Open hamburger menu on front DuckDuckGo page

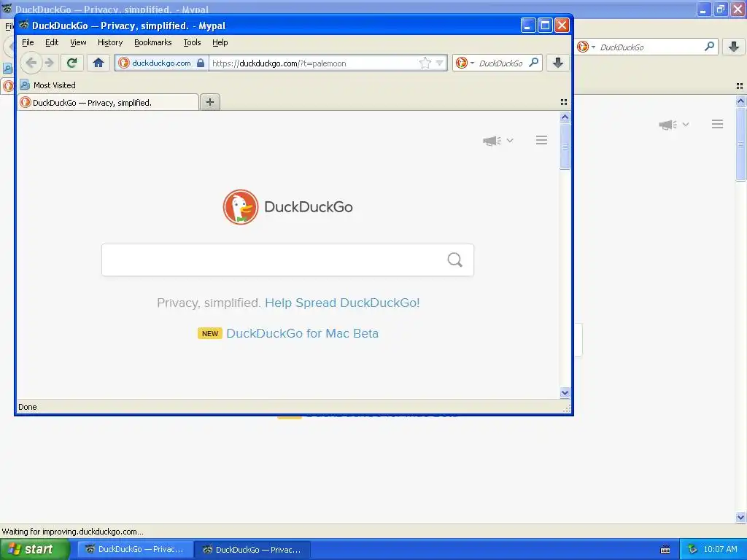[541, 140]
